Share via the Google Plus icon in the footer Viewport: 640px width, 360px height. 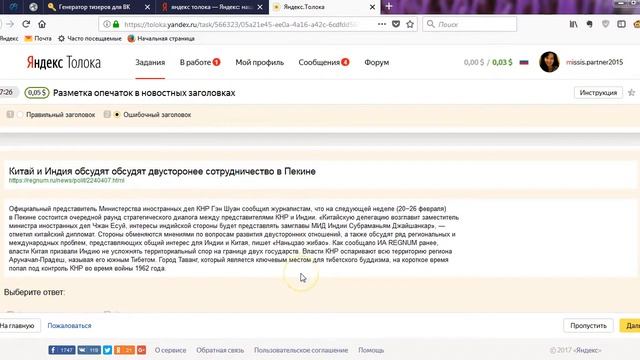coord(142,350)
